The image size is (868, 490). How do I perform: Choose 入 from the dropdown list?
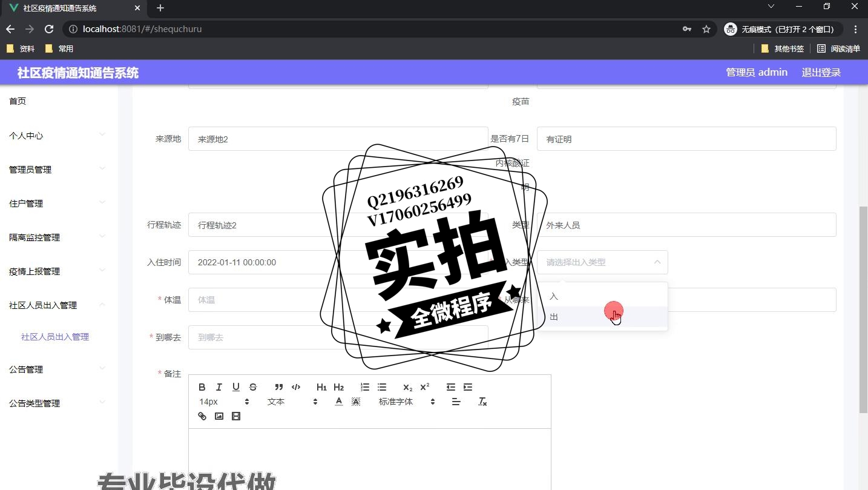(x=602, y=296)
